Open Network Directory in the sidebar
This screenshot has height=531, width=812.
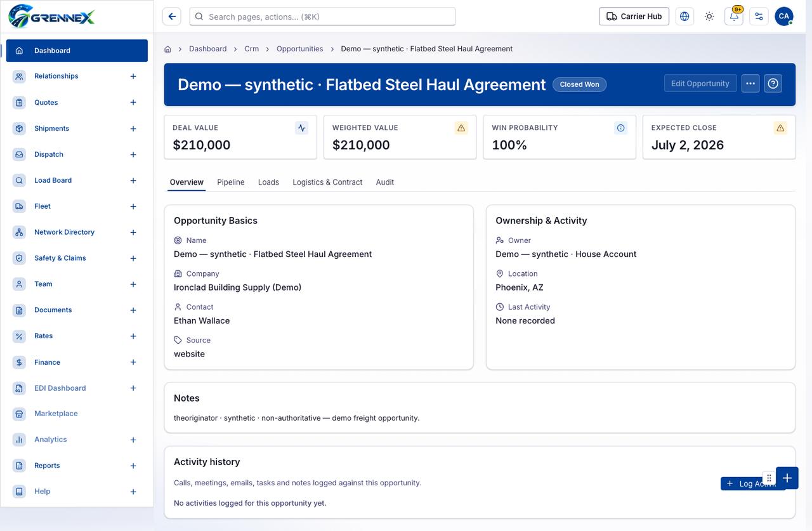[77, 232]
